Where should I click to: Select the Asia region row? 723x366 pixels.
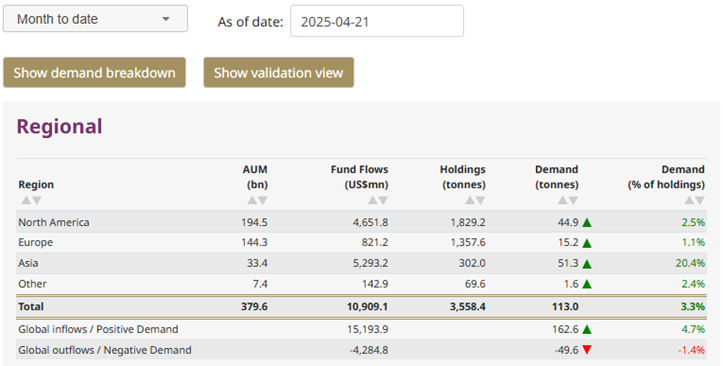(x=362, y=263)
